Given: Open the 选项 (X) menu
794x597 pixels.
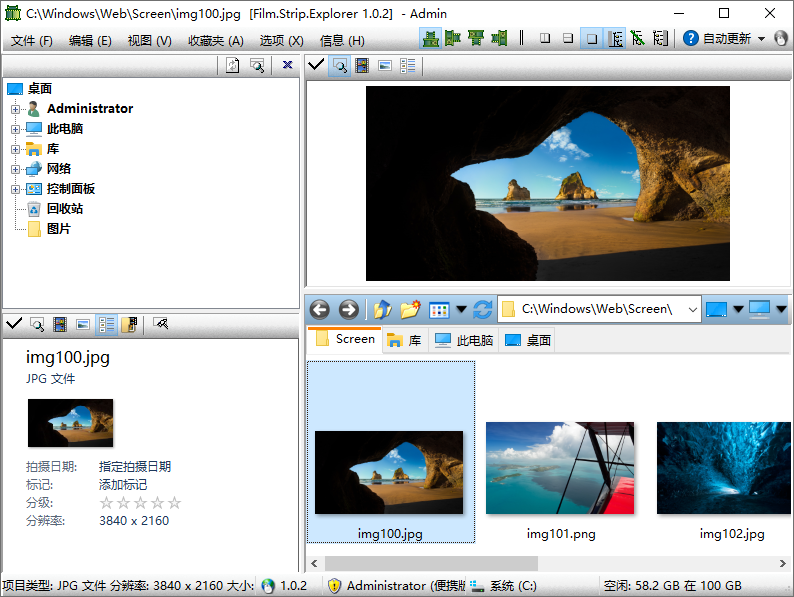Looking at the screenshot, I should click(x=282, y=41).
